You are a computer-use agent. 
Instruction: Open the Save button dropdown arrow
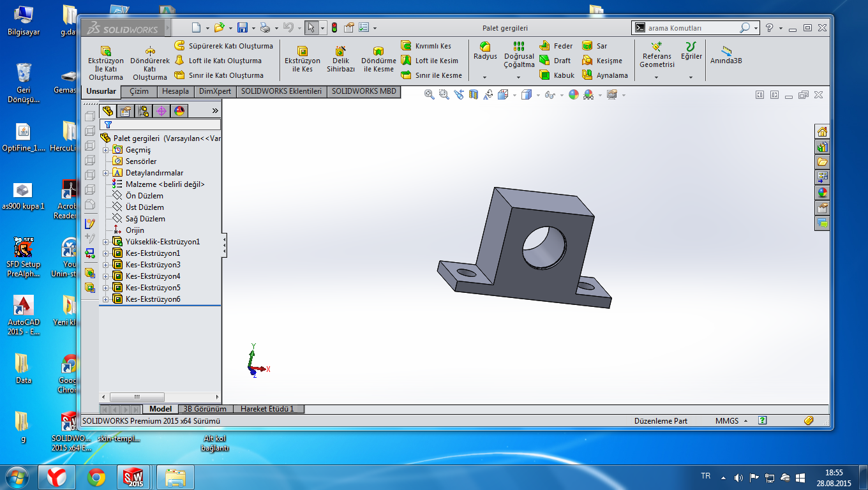coord(252,28)
